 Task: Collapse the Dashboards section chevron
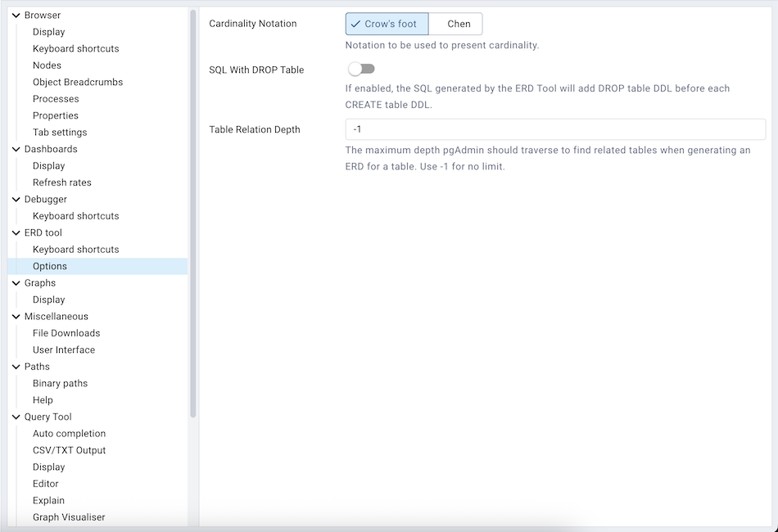16,149
